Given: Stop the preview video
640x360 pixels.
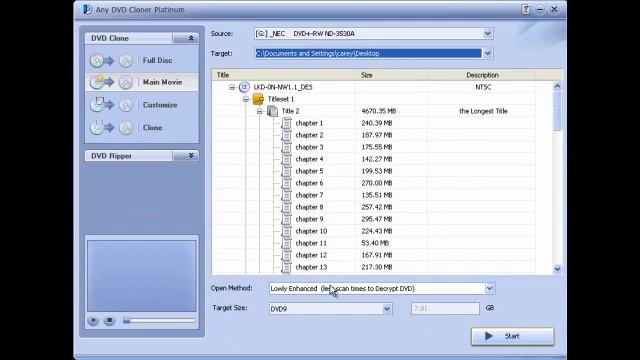Looking at the screenshot, I should point(109,321).
